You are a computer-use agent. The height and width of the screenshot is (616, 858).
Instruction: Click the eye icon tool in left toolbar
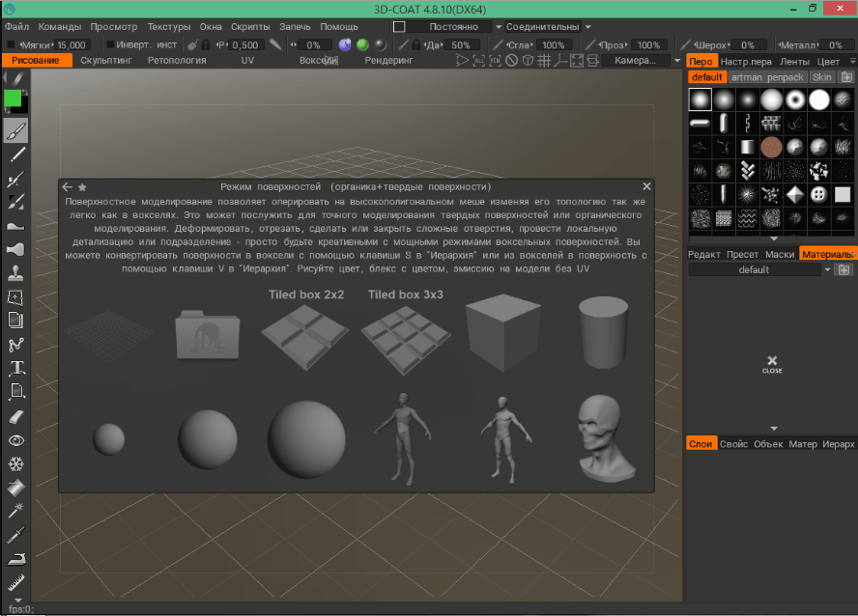pyautogui.click(x=16, y=440)
